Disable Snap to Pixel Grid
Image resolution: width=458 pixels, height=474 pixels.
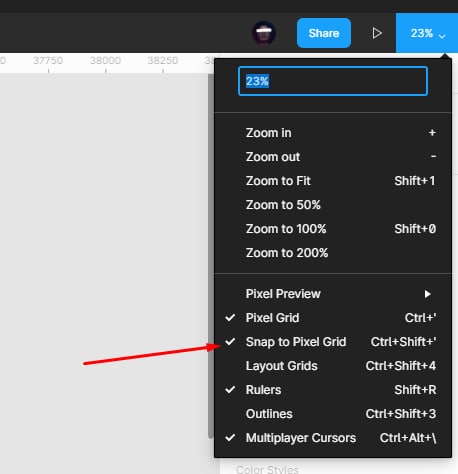[333, 342]
